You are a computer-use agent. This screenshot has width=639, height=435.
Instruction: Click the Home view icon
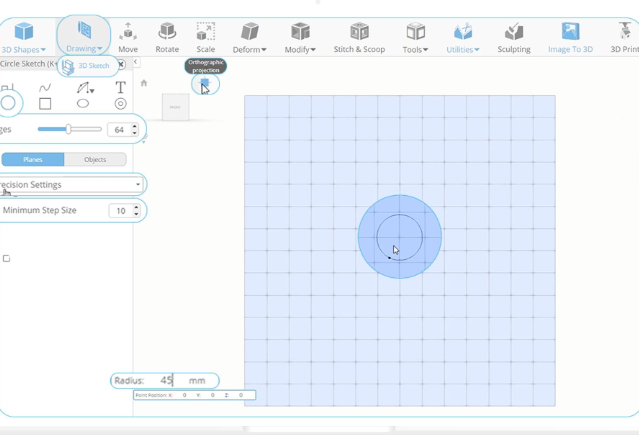click(x=144, y=83)
